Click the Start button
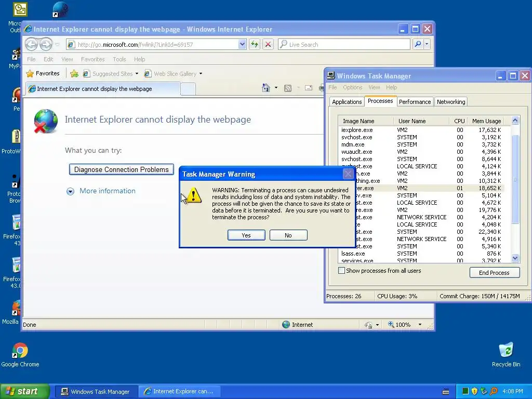The width and height of the screenshot is (532, 399). coord(24,391)
